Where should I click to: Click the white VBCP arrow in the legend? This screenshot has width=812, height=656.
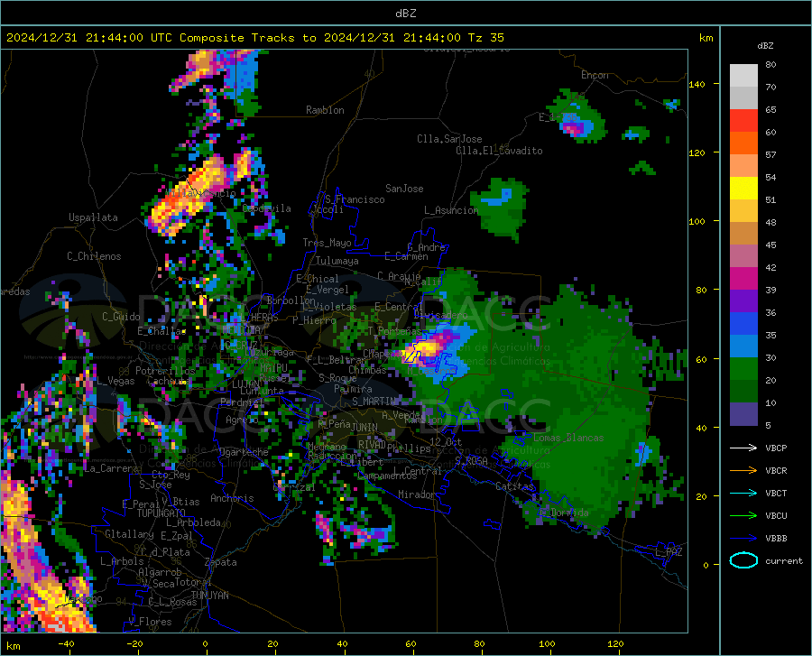coord(743,448)
